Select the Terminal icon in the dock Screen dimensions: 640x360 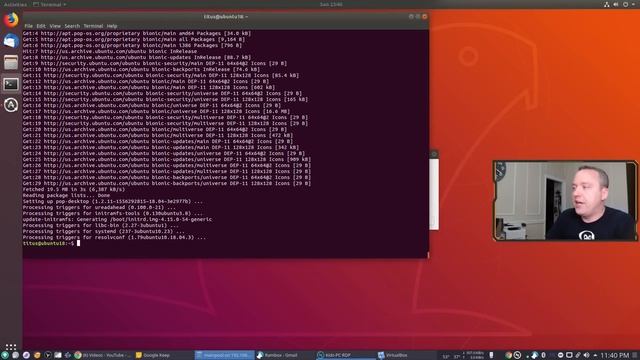(x=11, y=84)
